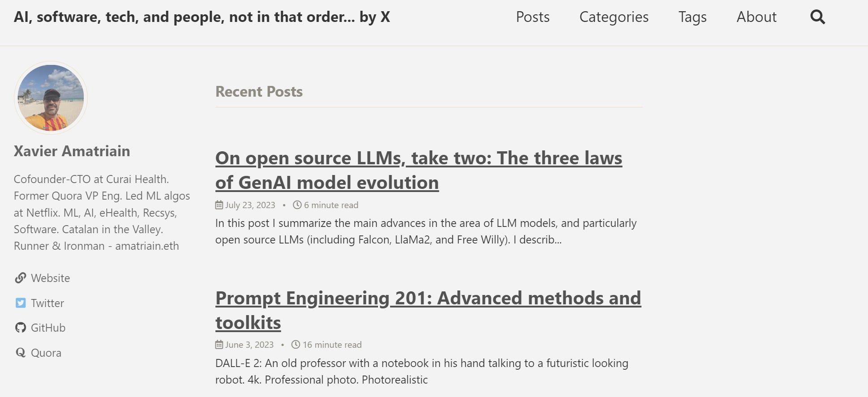Click the Website link text

(50, 278)
